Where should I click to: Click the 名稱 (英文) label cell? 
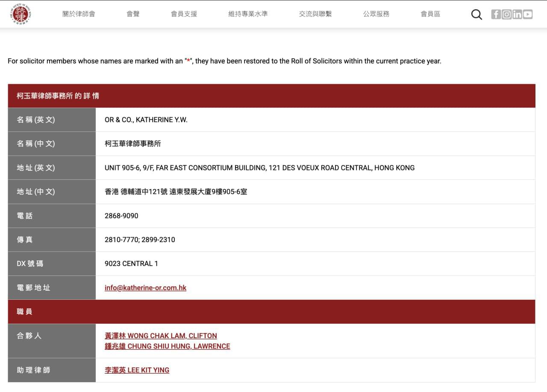coord(52,120)
